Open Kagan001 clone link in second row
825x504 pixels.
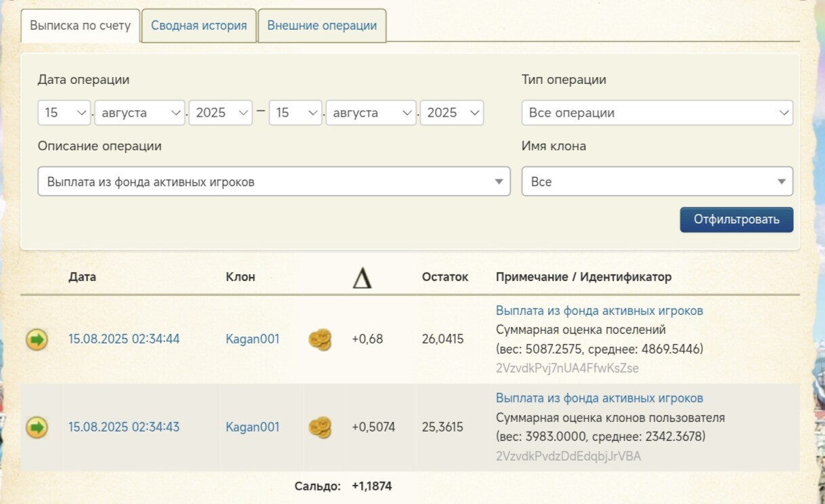tap(252, 427)
